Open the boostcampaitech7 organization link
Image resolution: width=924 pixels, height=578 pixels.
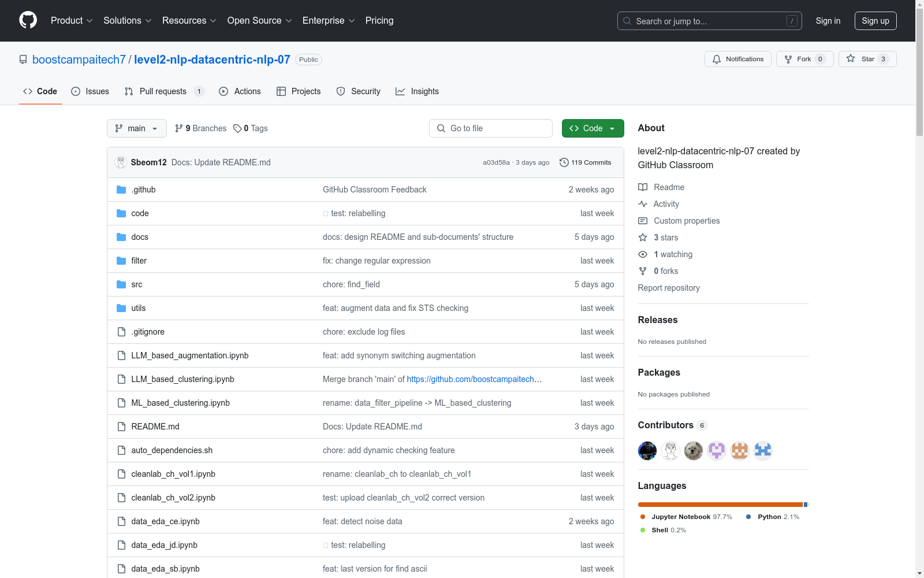pos(79,60)
